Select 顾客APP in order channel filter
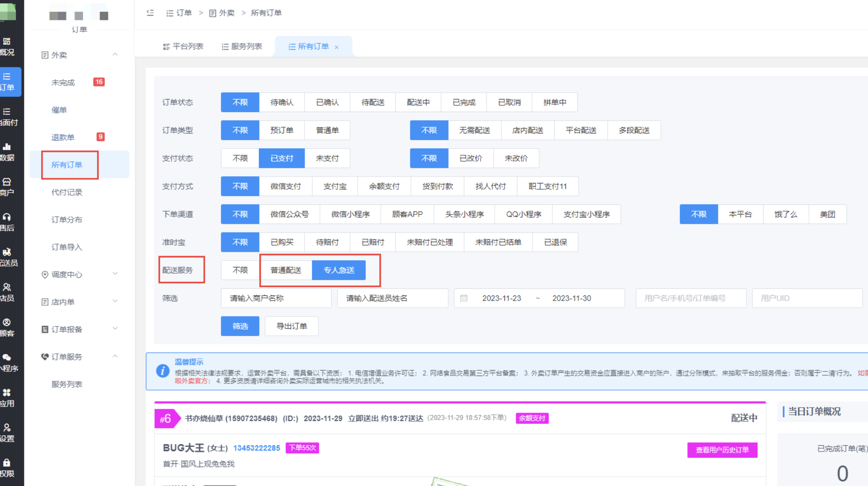The image size is (868, 486). pyautogui.click(x=407, y=214)
